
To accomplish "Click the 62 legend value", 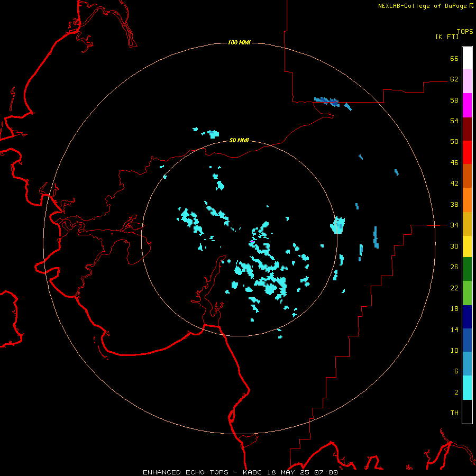I will click(x=454, y=79).
